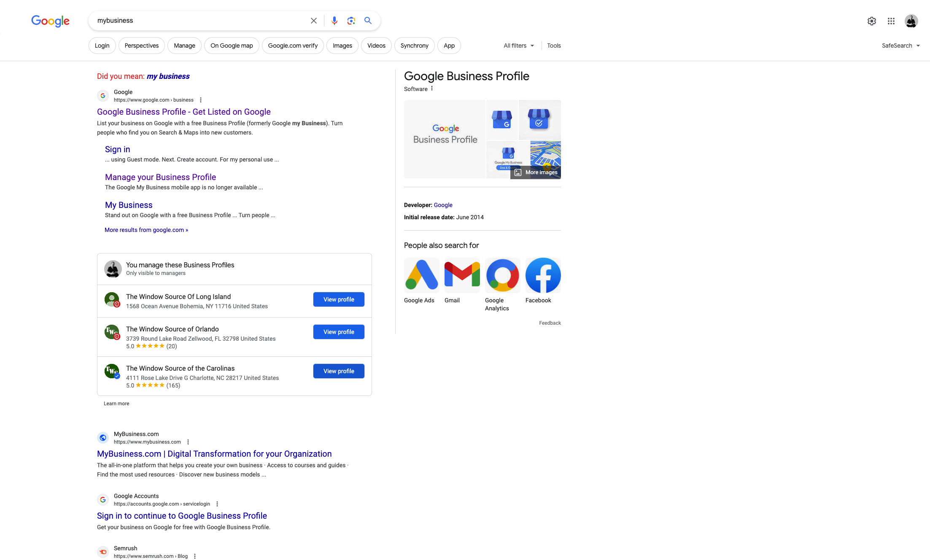Click in the search field containing mybusiness
This screenshot has height=560, width=930.
[x=200, y=21]
